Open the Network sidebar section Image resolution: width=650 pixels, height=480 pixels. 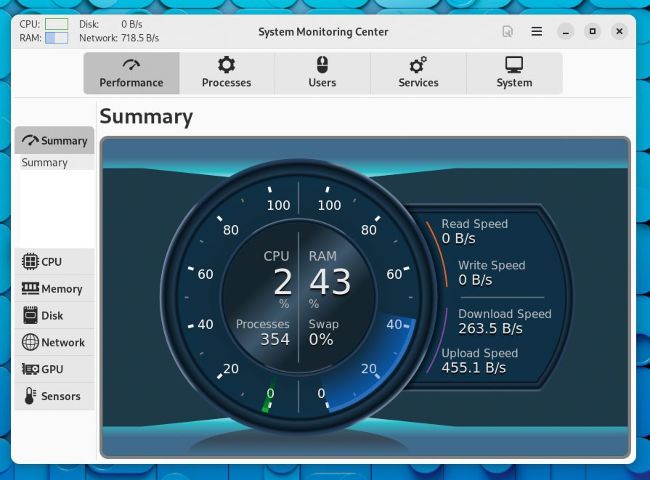click(x=55, y=343)
